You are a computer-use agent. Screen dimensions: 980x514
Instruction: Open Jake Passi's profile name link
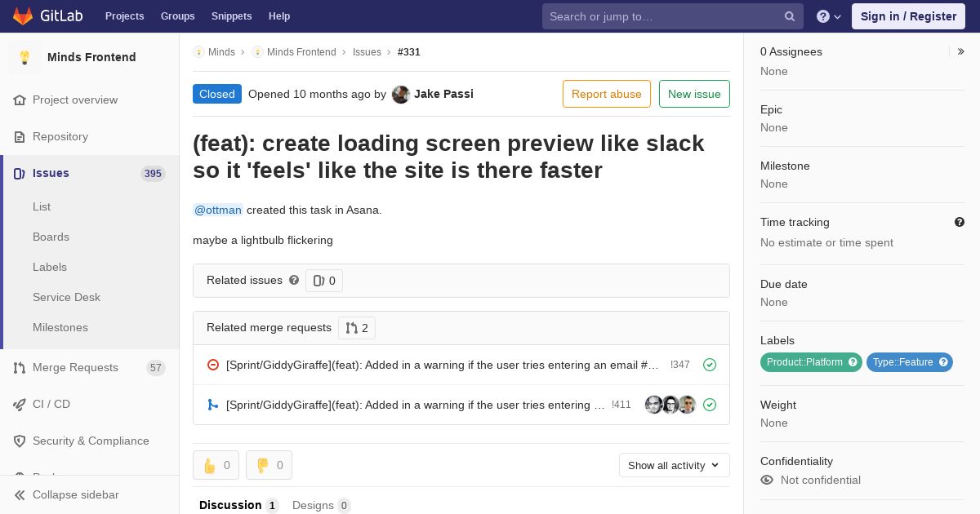coord(443,94)
